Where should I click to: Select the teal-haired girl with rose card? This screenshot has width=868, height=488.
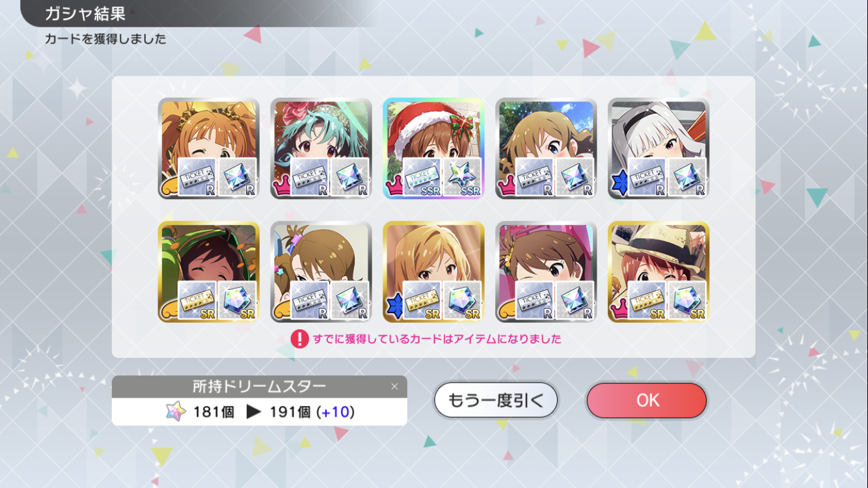[x=321, y=148]
